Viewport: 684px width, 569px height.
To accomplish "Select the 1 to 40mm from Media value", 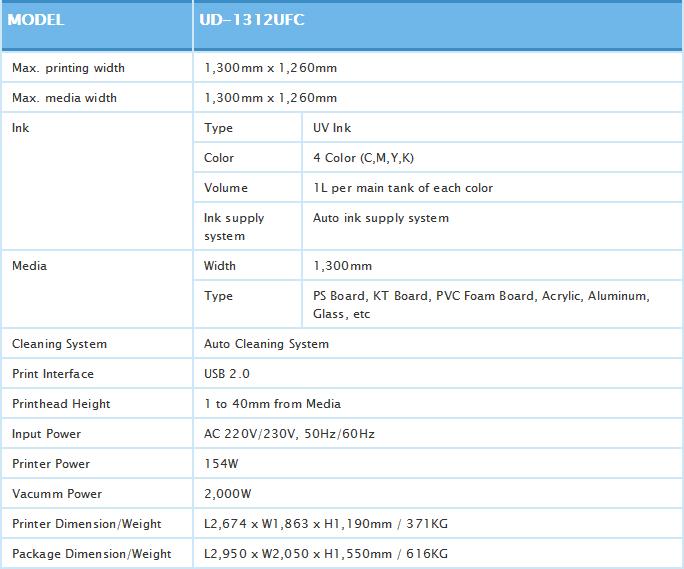I will click(272, 404).
